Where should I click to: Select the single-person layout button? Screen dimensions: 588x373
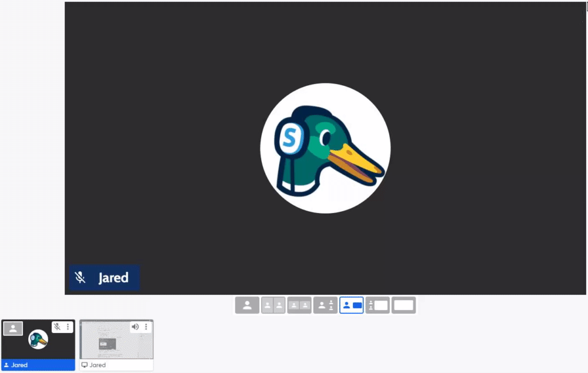pos(247,305)
